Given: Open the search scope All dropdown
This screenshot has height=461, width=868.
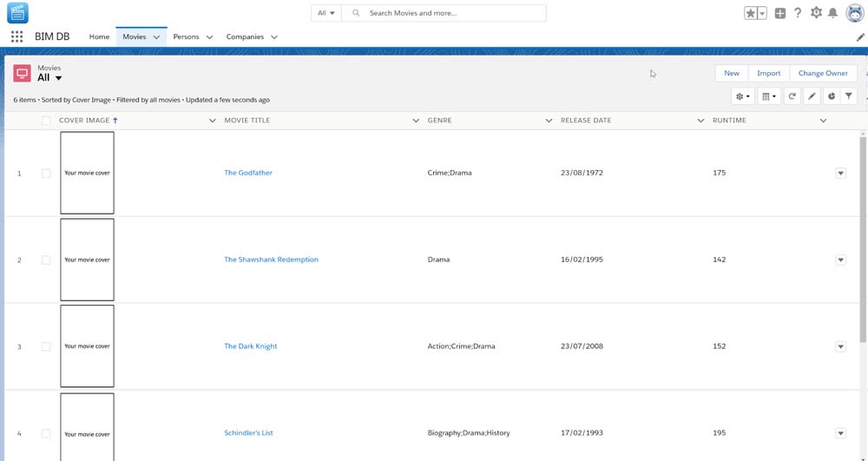Looking at the screenshot, I should (326, 13).
